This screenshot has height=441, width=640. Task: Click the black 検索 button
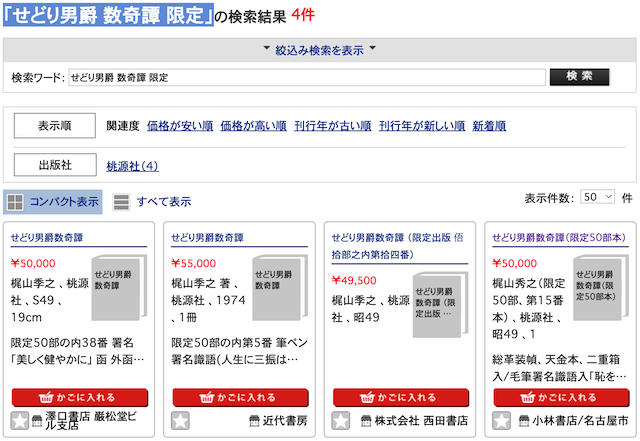pyautogui.click(x=579, y=77)
